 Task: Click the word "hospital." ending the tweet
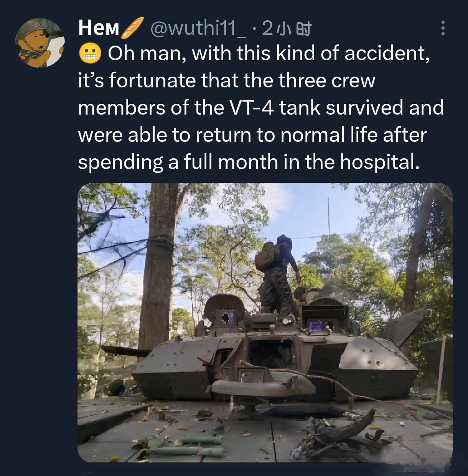pos(378,162)
